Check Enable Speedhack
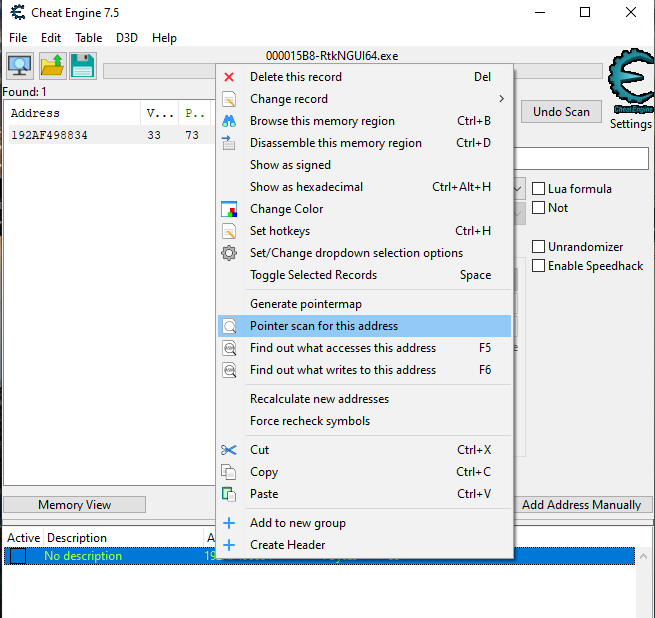Image resolution: width=655 pixels, height=618 pixels. pos(538,266)
